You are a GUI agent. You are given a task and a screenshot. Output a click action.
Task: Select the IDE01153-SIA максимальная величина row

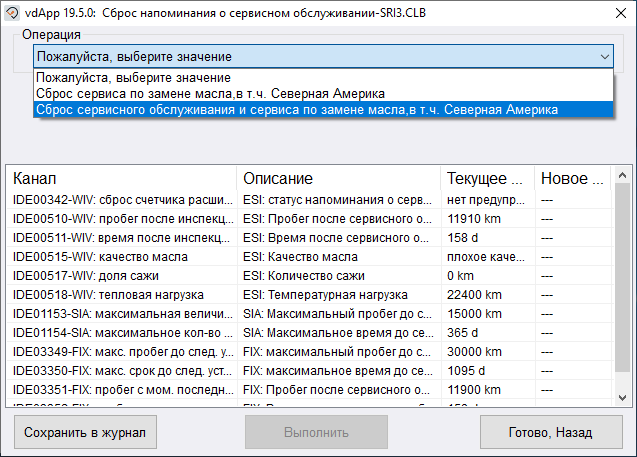click(120, 314)
